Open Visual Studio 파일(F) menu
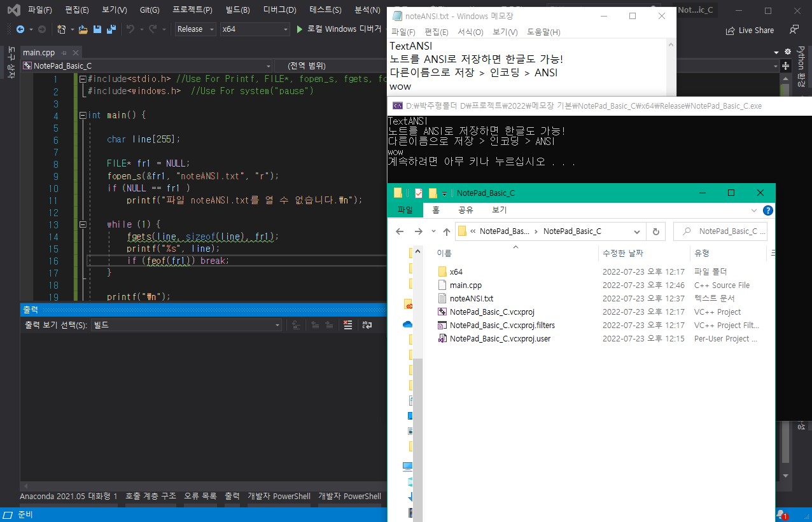 pos(39,10)
